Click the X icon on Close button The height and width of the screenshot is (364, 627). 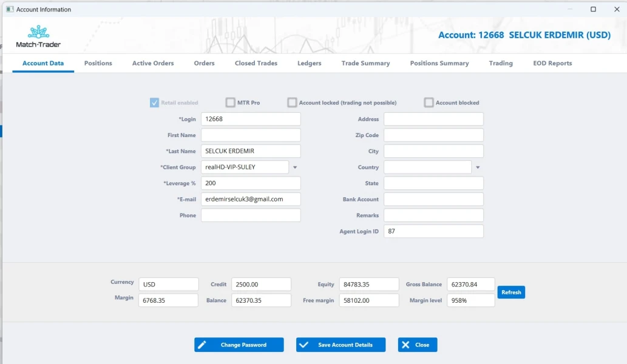coord(405,345)
